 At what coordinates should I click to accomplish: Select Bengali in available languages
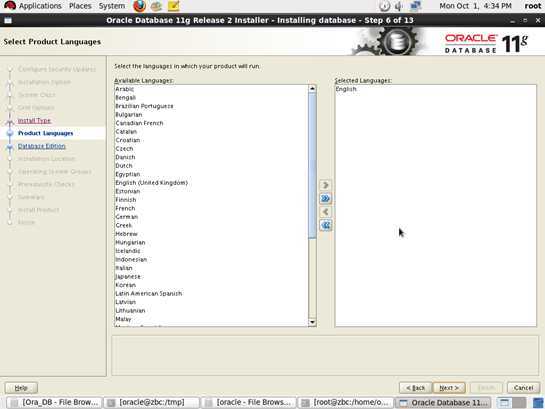click(125, 98)
